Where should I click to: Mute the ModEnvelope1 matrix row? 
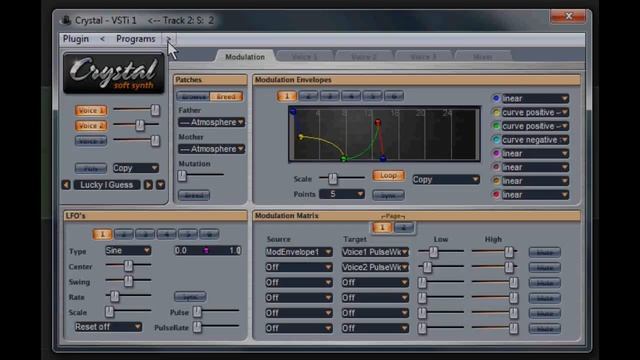(544, 253)
